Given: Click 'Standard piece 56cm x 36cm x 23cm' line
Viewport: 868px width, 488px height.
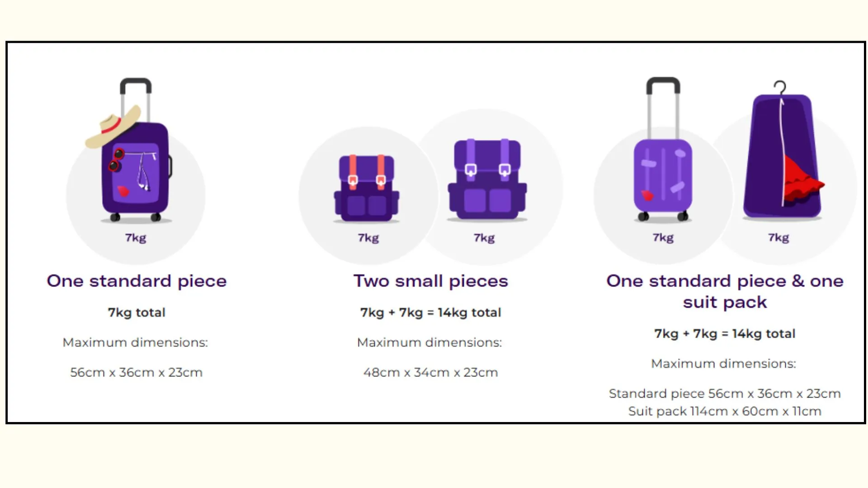Looking at the screenshot, I should (725, 394).
